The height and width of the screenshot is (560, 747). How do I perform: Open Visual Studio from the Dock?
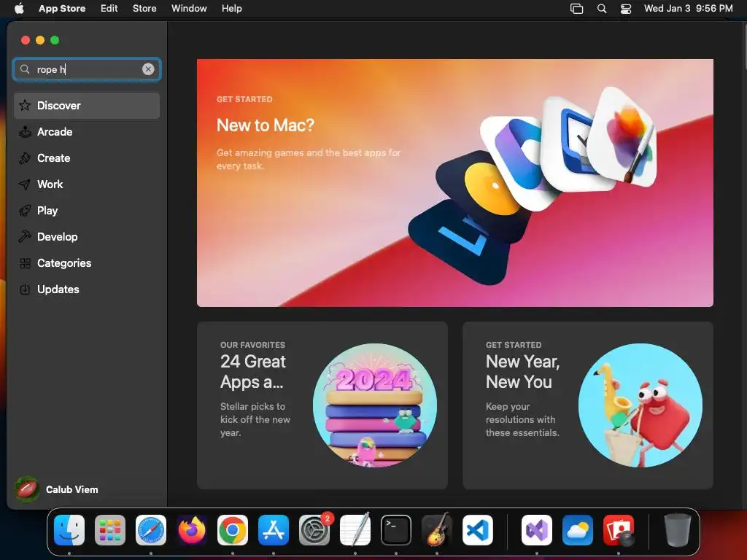click(537, 530)
